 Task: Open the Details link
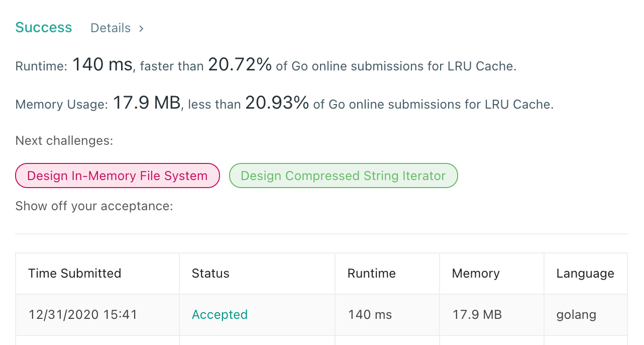[111, 28]
